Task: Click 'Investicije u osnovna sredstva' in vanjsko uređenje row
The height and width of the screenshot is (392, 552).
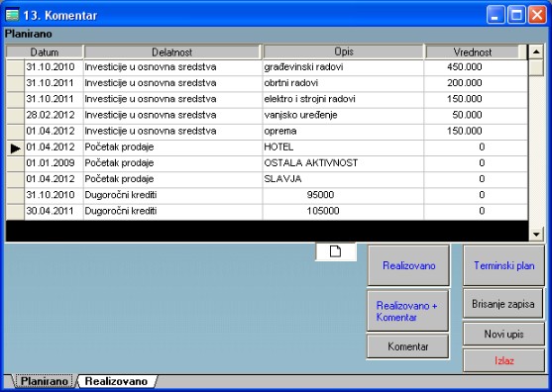Action: coord(151,115)
